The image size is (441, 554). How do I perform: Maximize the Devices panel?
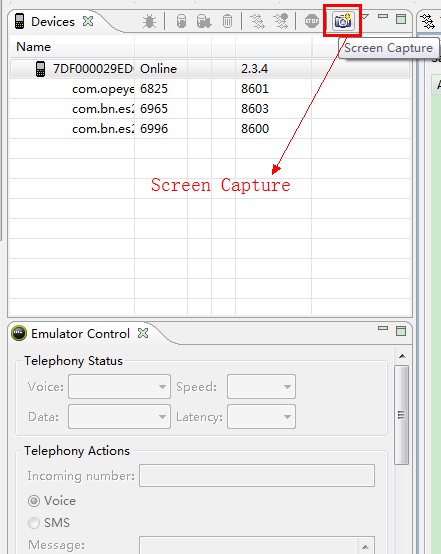coord(401,19)
